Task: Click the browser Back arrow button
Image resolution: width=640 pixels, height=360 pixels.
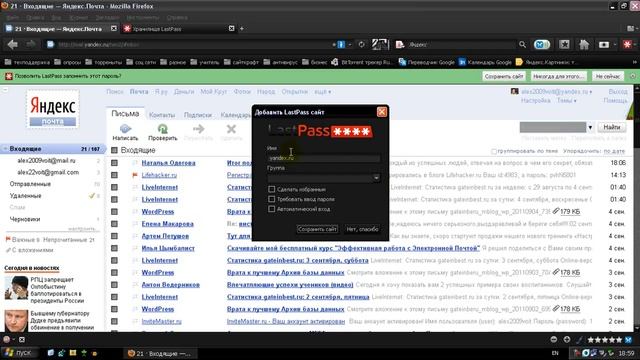Action: [13, 44]
